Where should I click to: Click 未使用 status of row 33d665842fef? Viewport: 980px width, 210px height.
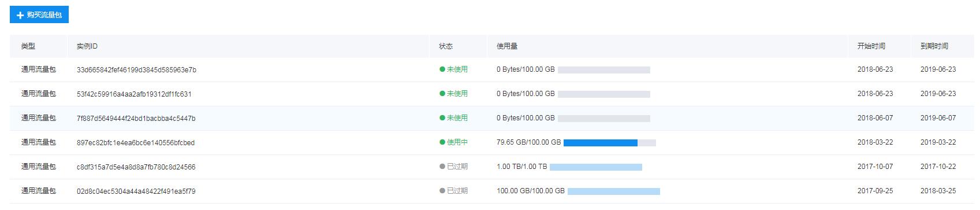[454, 69]
